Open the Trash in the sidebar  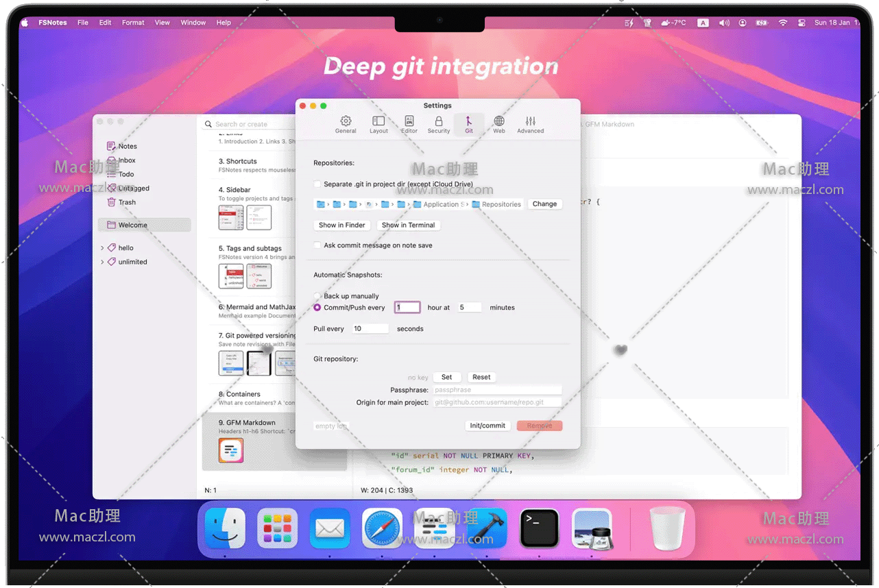(x=121, y=202)
